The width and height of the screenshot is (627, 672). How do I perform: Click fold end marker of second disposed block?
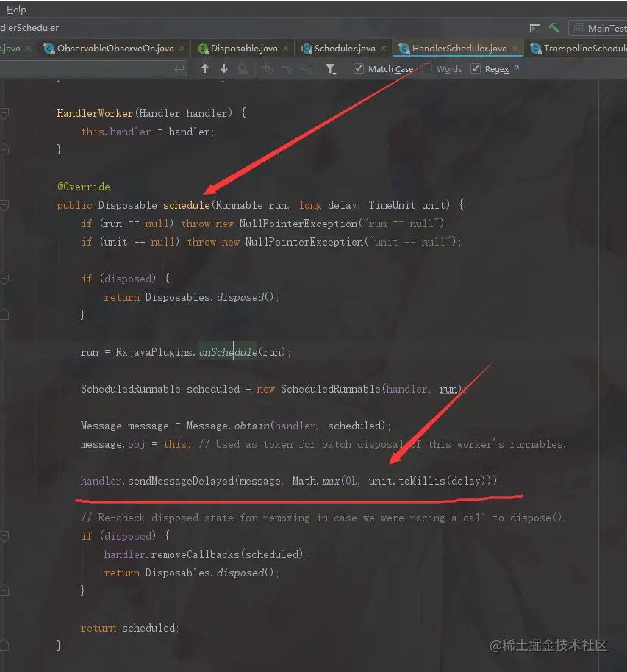4,590
